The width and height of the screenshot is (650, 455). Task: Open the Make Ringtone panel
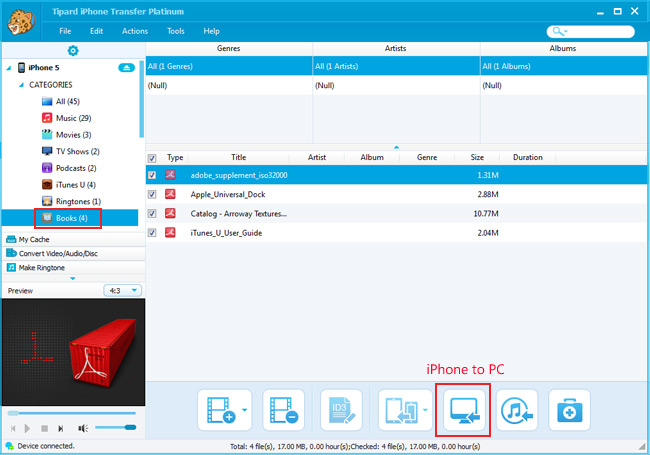pyautogui.click(x=74, y=268)
